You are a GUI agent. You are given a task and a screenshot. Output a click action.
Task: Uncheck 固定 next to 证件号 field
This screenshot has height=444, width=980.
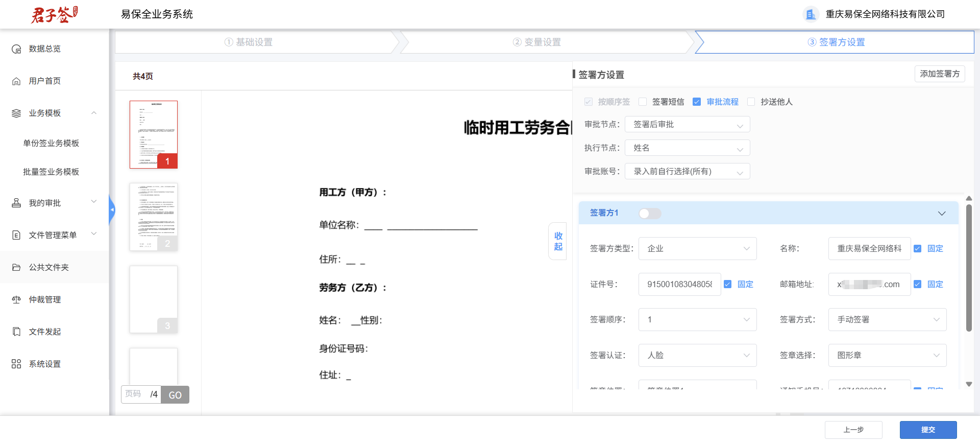click(727, 284)
